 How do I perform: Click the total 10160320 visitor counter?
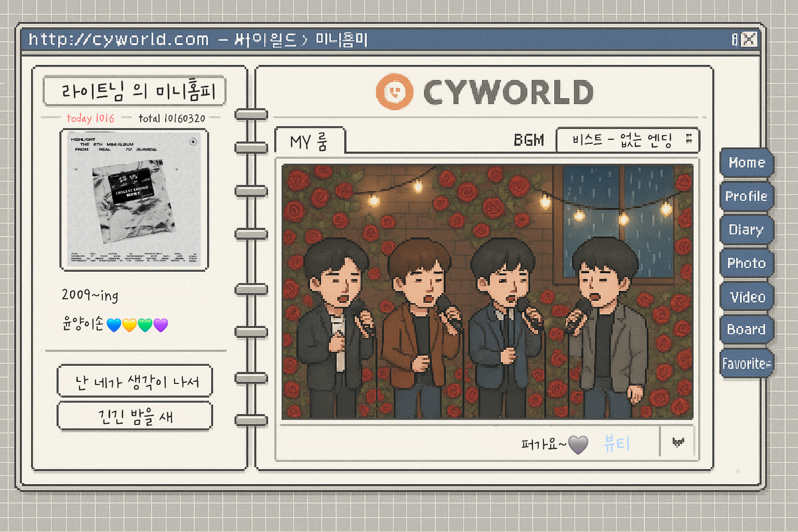click(x=172, y=118)
